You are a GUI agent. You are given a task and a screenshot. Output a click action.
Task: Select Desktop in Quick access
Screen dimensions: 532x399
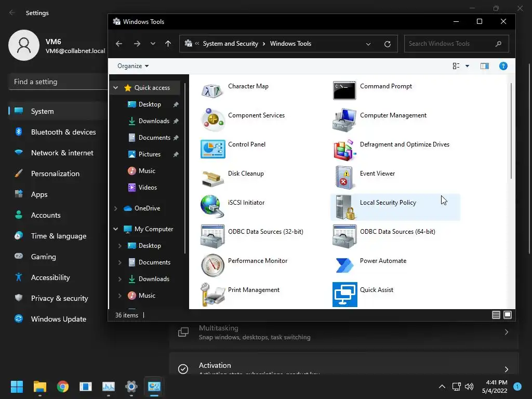[x=150, y=104]
